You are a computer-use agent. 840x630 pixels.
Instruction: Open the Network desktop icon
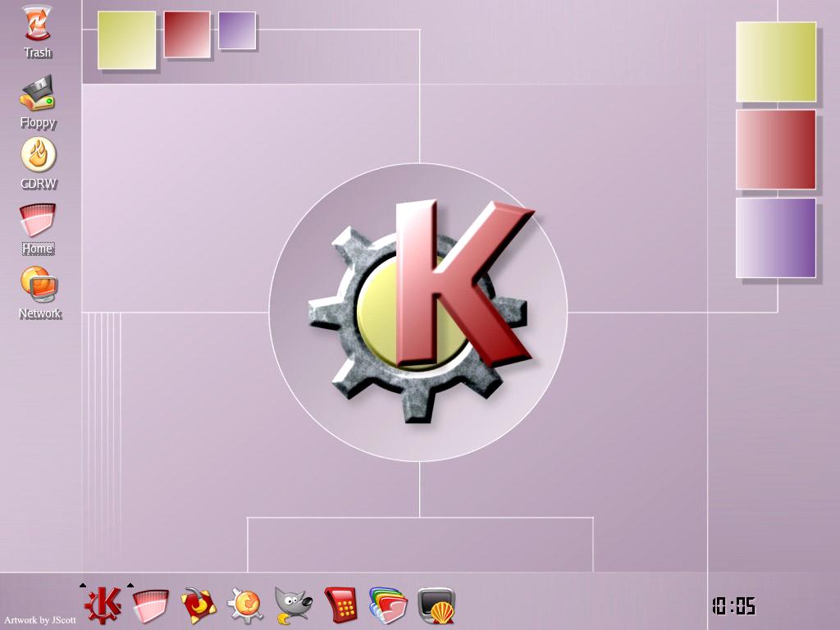39,285
